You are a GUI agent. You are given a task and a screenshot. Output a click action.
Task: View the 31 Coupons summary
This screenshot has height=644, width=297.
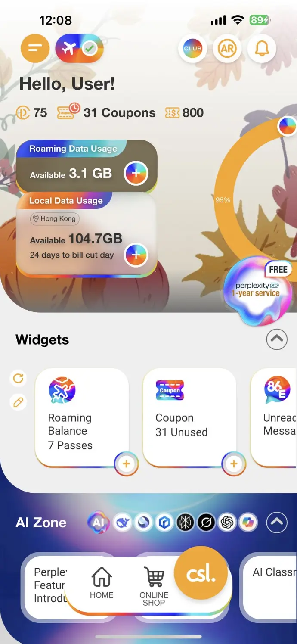[x=106, y=112]
